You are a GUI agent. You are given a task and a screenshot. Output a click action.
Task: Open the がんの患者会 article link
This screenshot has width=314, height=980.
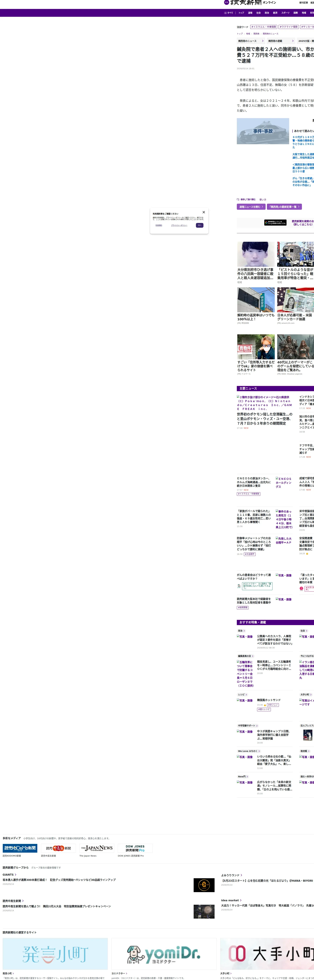254,577
